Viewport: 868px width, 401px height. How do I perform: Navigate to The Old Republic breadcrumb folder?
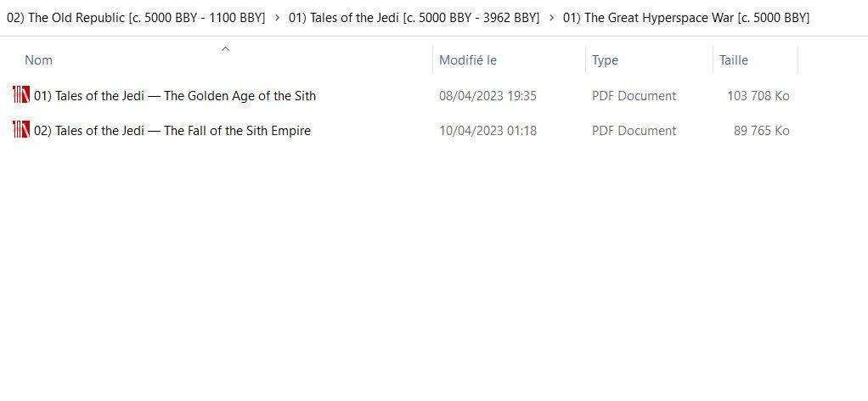click(136, 18)
